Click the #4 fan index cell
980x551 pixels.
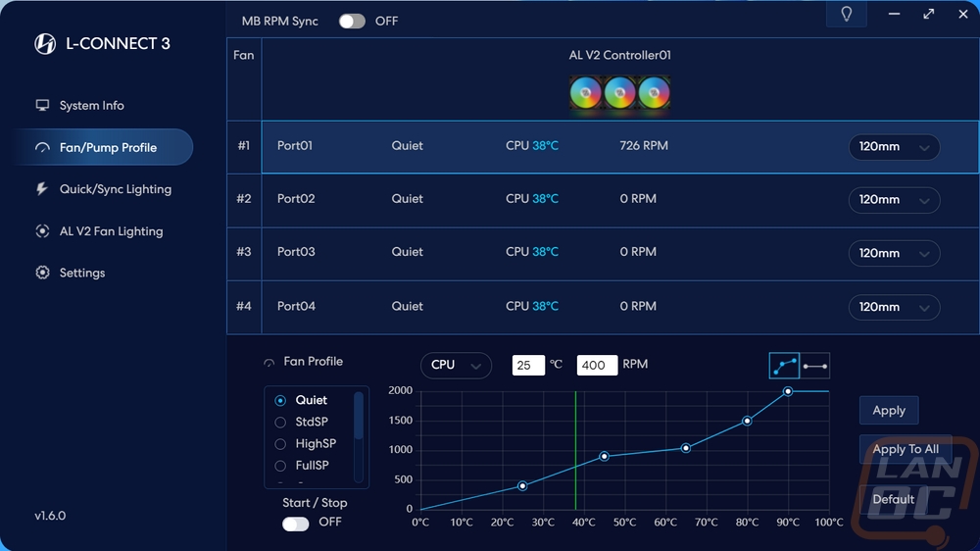tap(244, 307)
